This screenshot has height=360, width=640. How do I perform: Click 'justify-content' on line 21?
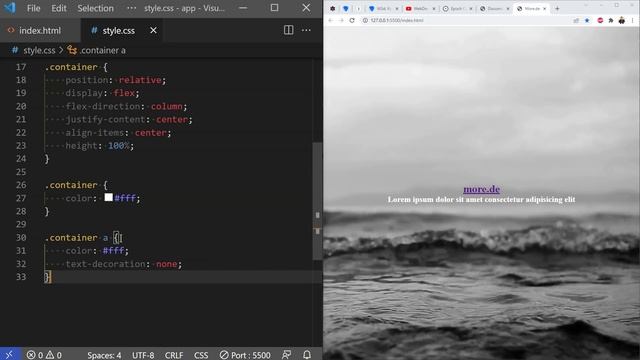[x=105, y=120]
